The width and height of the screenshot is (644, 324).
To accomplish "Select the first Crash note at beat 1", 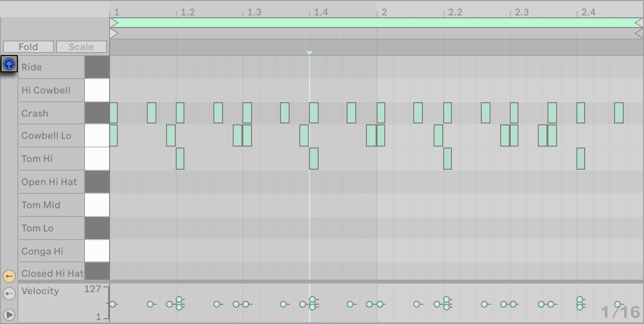I will (112, 113).
